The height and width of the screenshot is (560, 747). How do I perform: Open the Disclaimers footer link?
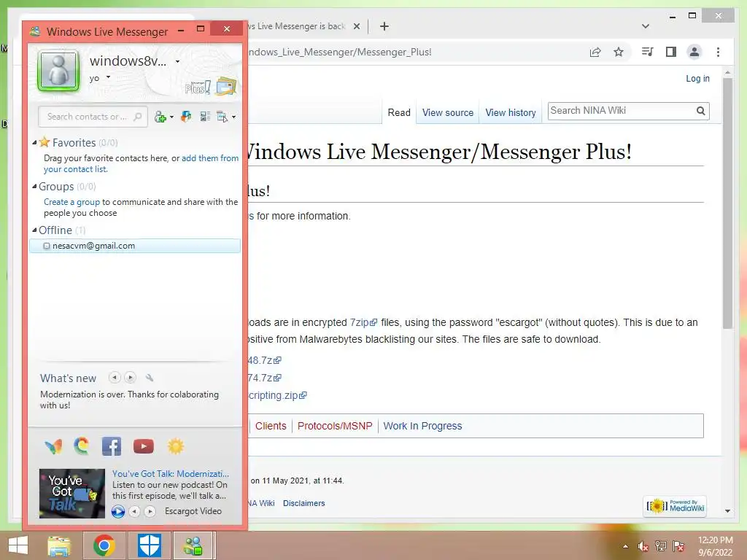tap(304, 503)
